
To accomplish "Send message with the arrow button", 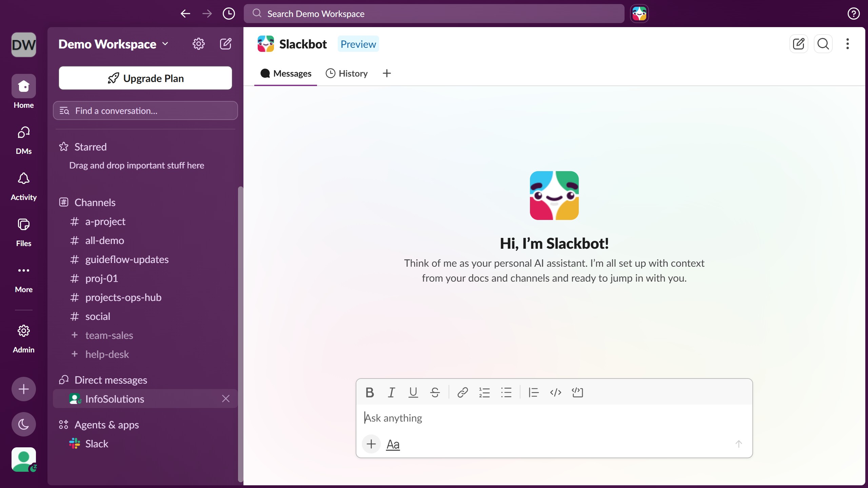I will (x=739, y=444).
